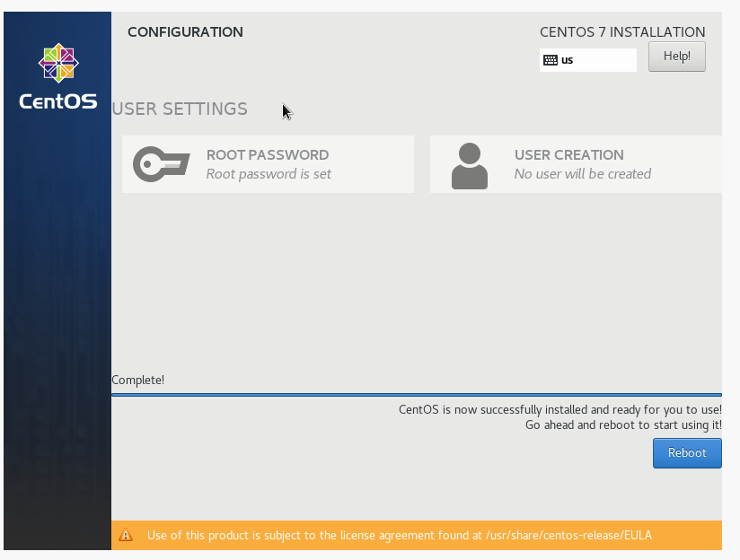740x560 pixels.
Task: Click the Reboot button
Action: [687, 453]
